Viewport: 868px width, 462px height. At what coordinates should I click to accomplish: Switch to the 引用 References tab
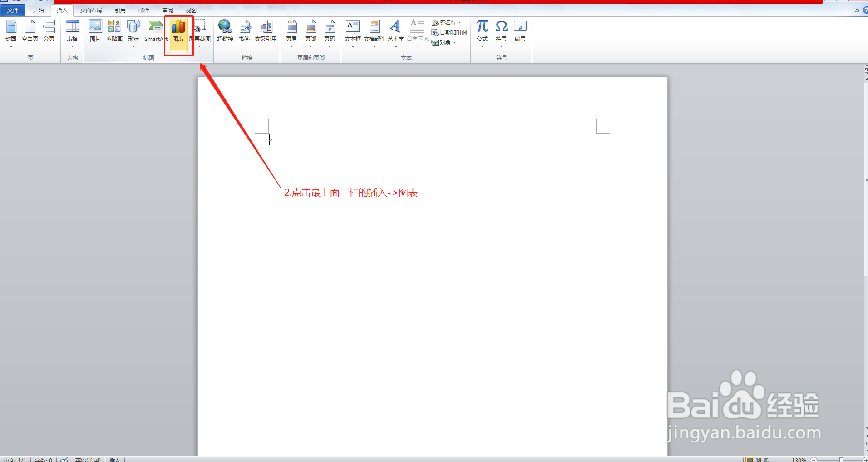coord(120,10)
